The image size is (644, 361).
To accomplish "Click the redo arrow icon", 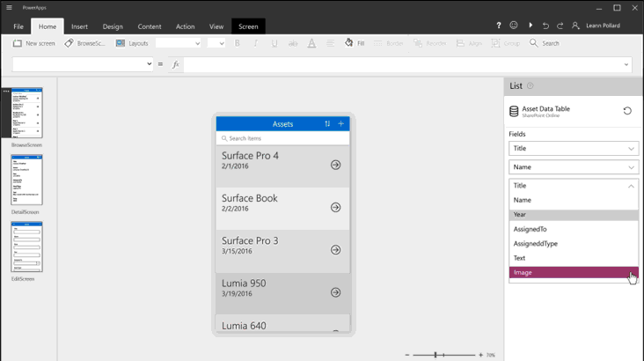I will point(560,26).
